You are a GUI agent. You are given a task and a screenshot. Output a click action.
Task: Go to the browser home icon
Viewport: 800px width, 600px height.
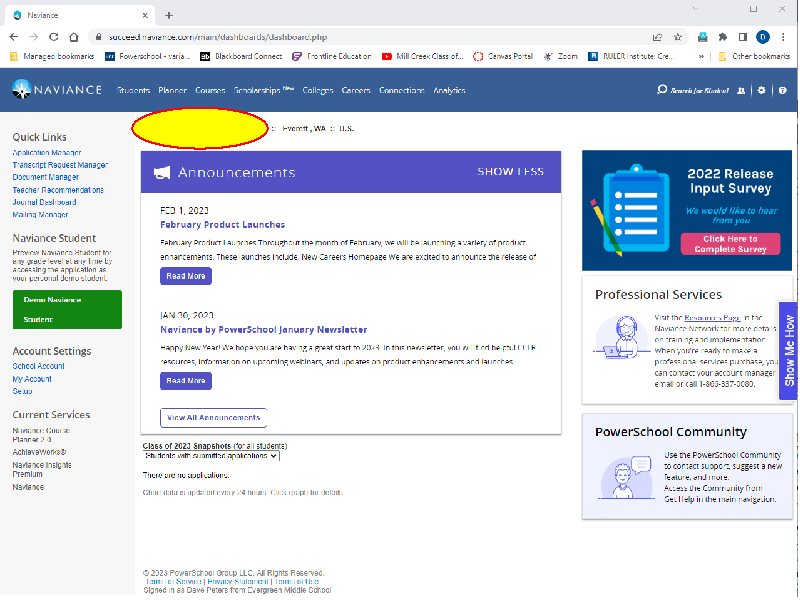[74, 37]
